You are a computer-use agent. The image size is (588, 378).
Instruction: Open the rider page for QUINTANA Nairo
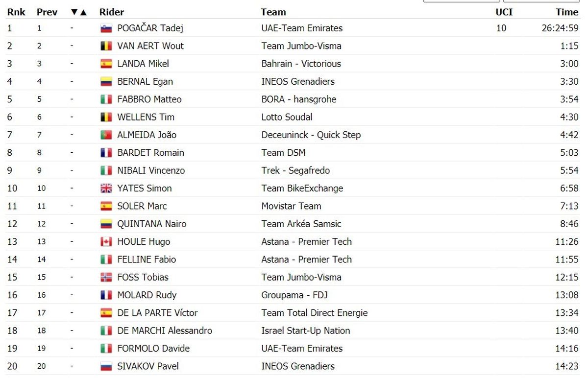point(152,224)
